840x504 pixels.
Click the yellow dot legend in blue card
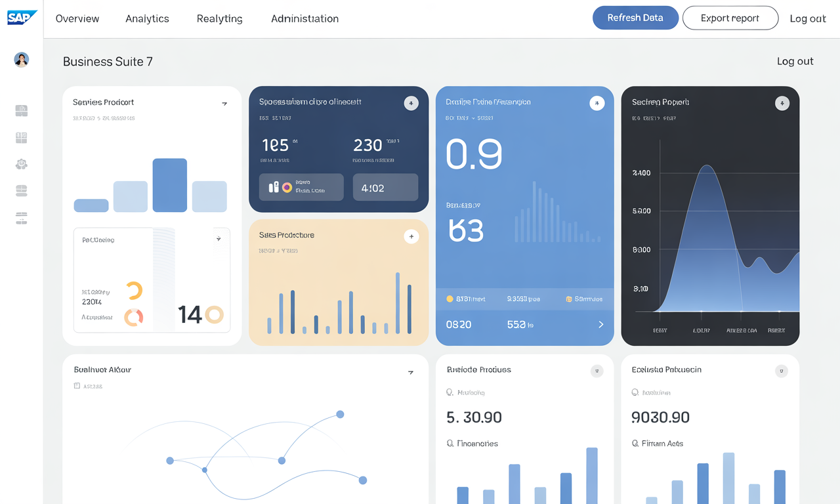(450, 299)
